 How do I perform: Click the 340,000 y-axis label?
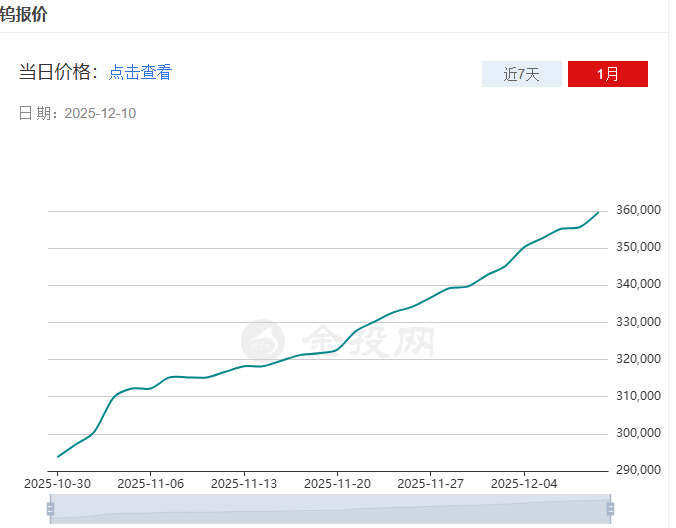638,284
